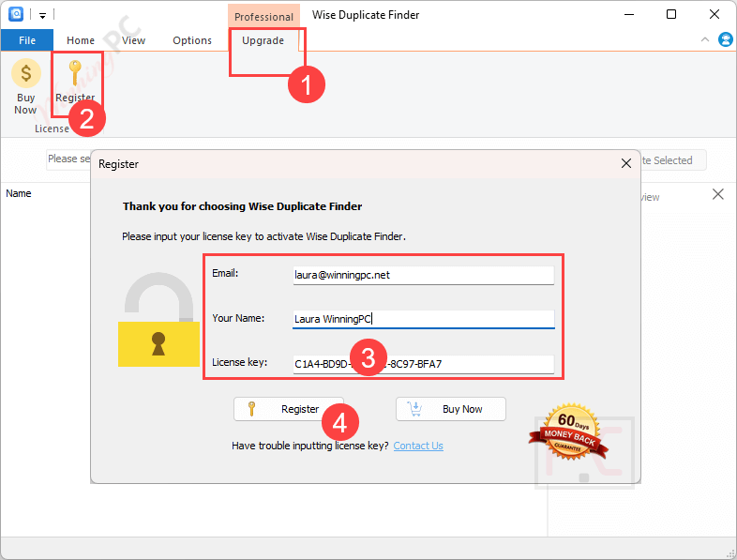Close the Register dialog
Image resolution: width=737 pixels, height=560 pixels.
click(625, 163)
